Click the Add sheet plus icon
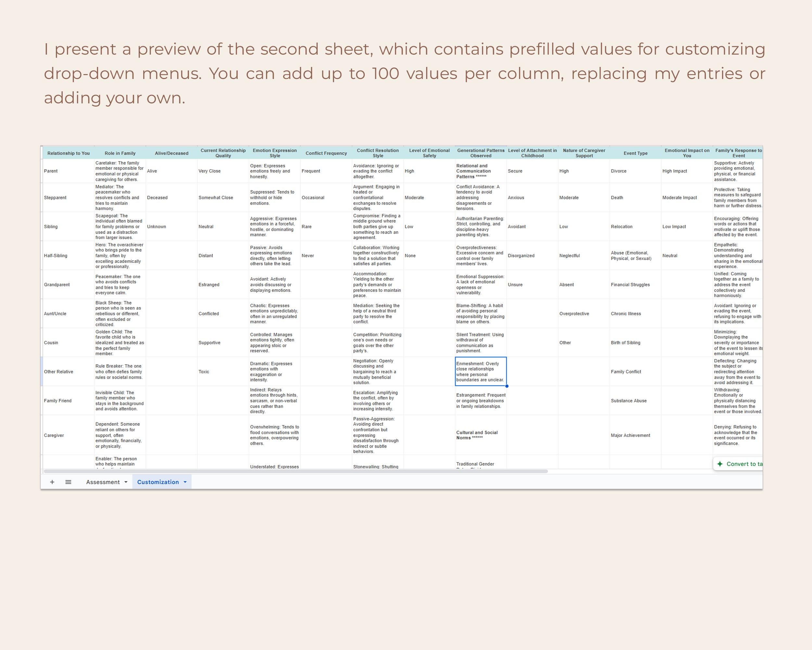The width and height of the screenshot is (812, 650). pyautogui.click(x=52, y=482)
